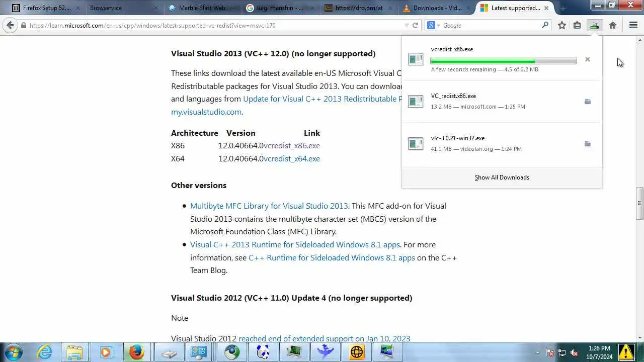
Task: Open Multibyte MFC Library for Visual Studio 2013
Action: coord(269,206)
